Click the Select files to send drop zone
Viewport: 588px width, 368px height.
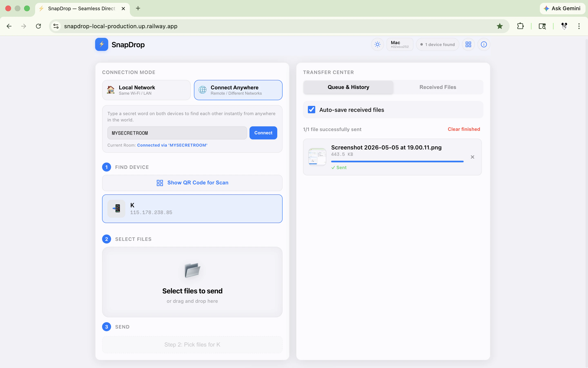192,282
